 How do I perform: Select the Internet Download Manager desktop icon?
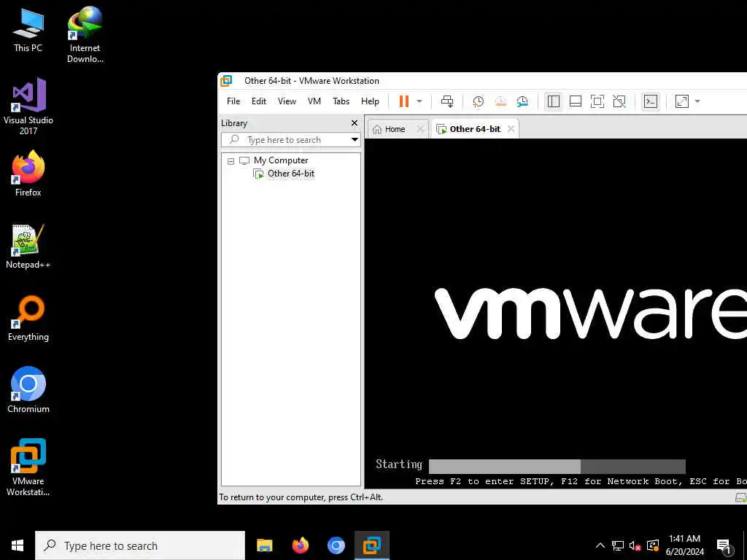click(85, 34)
